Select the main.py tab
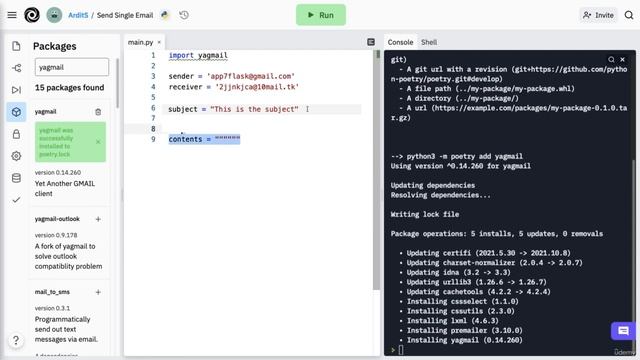 tap(140, 42)
